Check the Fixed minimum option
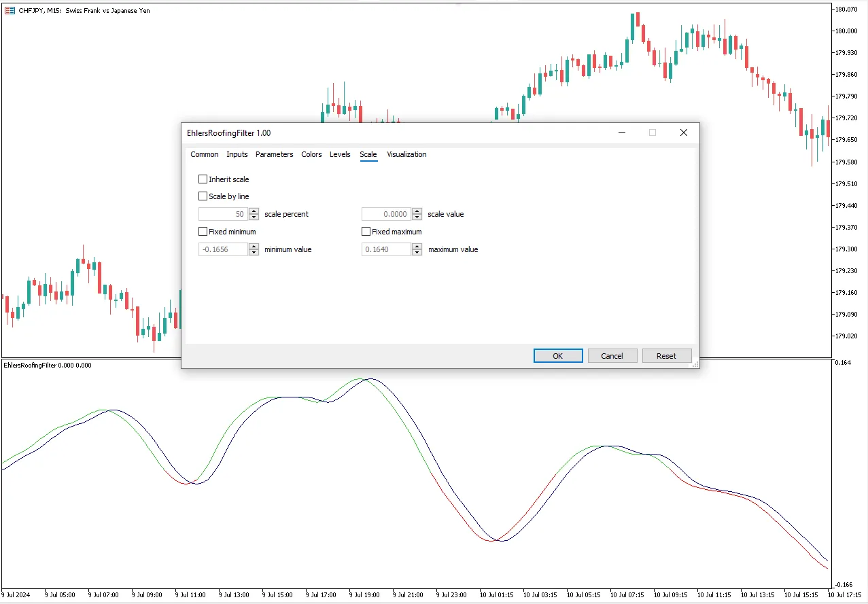Viewport: 868px width, 604px height. click(x=203, y=232)
